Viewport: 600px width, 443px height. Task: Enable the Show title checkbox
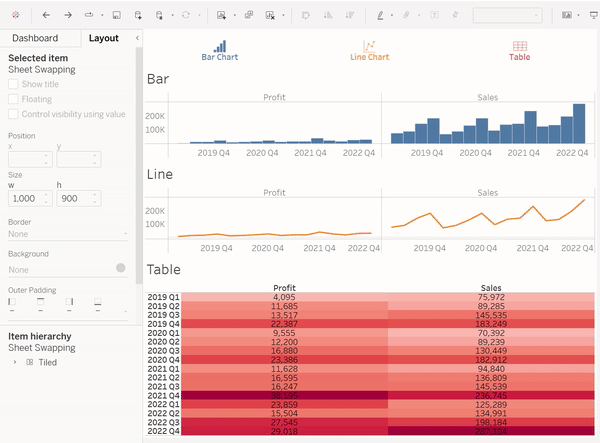pyautogui.click(x=13, y=85)
